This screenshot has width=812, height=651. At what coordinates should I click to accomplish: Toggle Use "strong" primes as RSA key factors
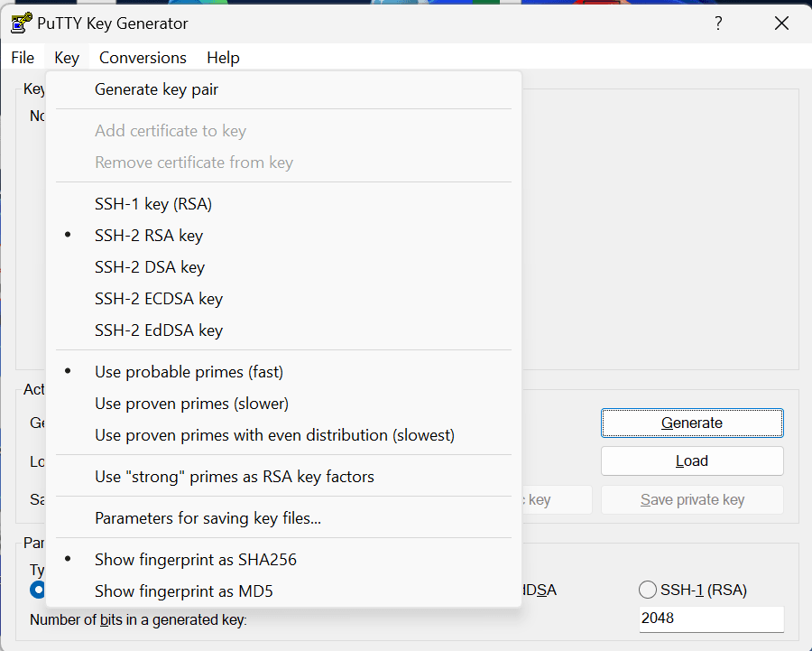click(x=284, y=477)
